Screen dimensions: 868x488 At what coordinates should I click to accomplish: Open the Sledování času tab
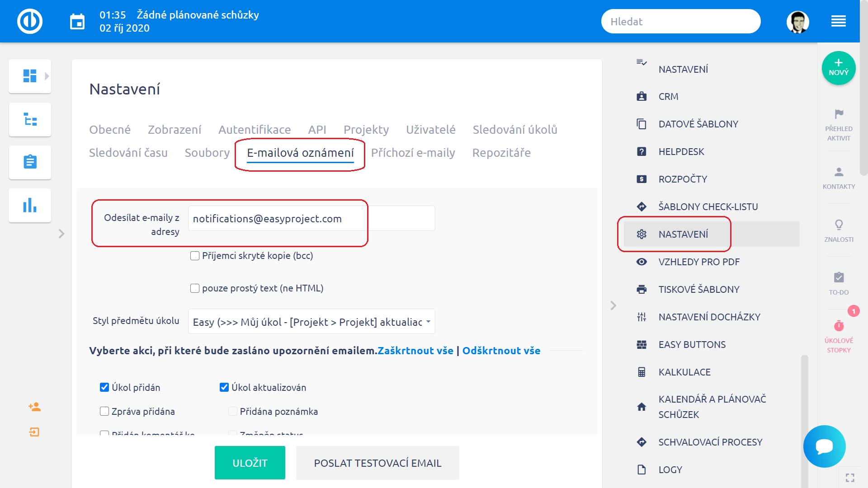point(128,153)
